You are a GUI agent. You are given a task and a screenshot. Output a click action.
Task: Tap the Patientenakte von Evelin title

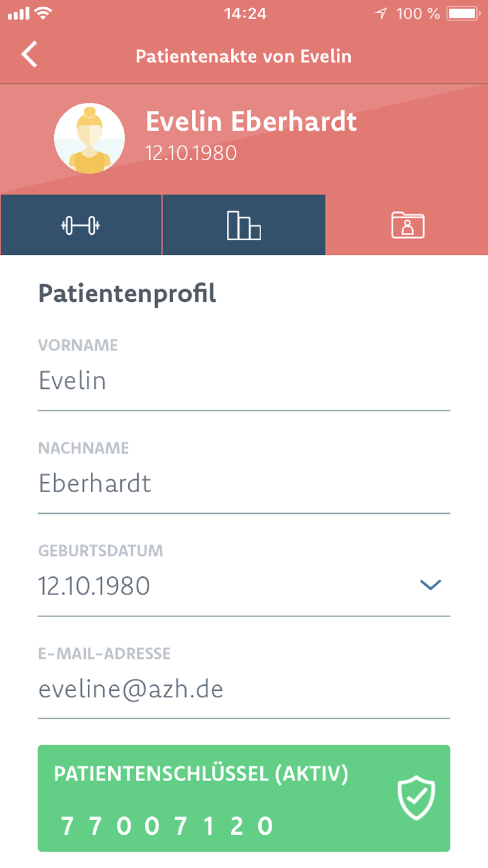pos(244,57)
